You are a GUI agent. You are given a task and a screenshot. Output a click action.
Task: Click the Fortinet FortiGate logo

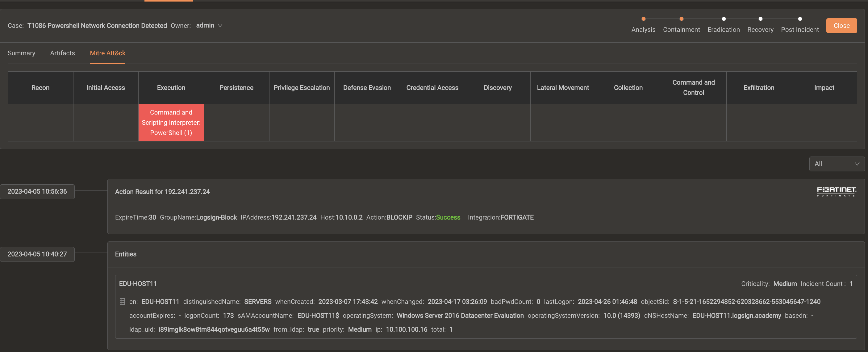pyautogui.click(x=836, y=191)
